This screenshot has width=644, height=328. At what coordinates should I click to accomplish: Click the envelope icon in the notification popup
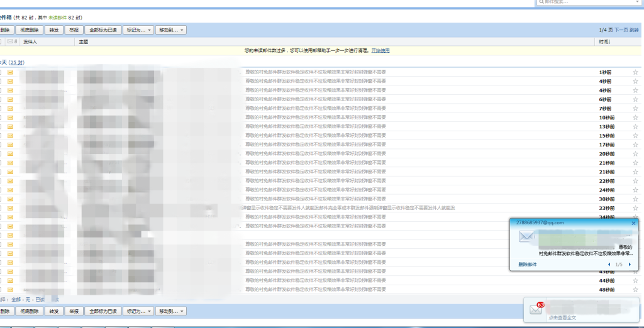[x=526, y=237]
